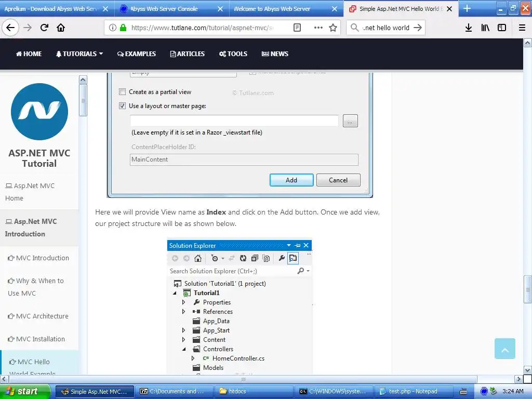Click the Abyss Web Server tray icon
Viewport: 532px width, 399px height.
click(x=484, y=391)
